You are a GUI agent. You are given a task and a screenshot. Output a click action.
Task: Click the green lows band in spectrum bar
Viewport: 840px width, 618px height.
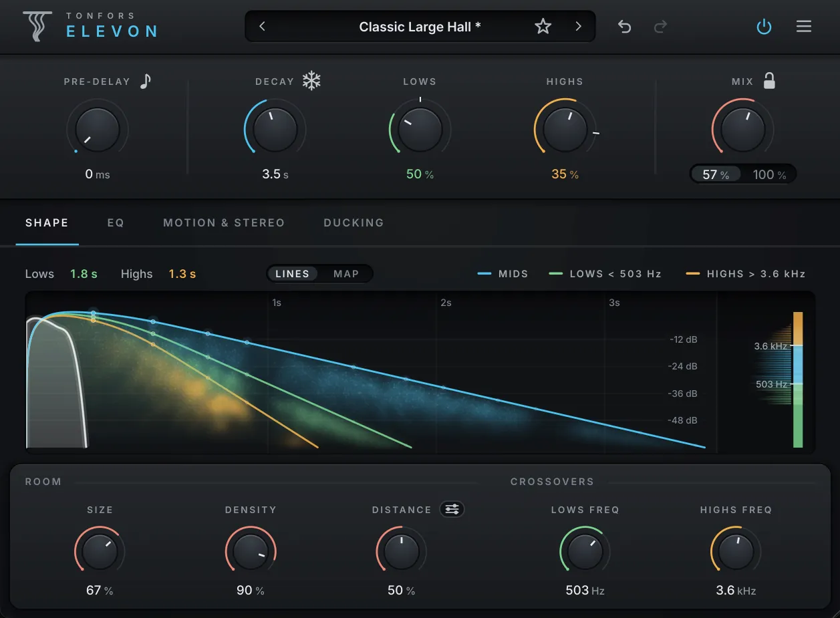798,416
